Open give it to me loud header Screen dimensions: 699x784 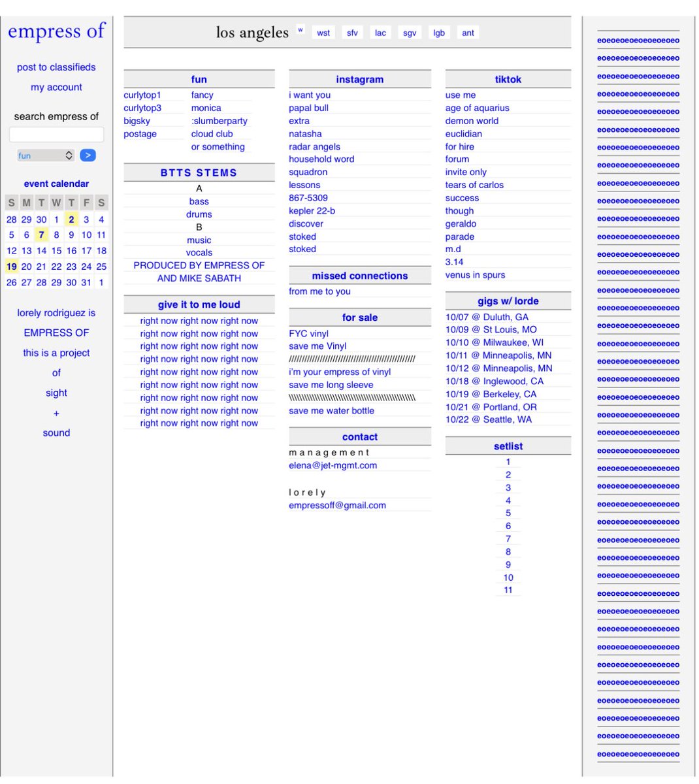[199, 304]
